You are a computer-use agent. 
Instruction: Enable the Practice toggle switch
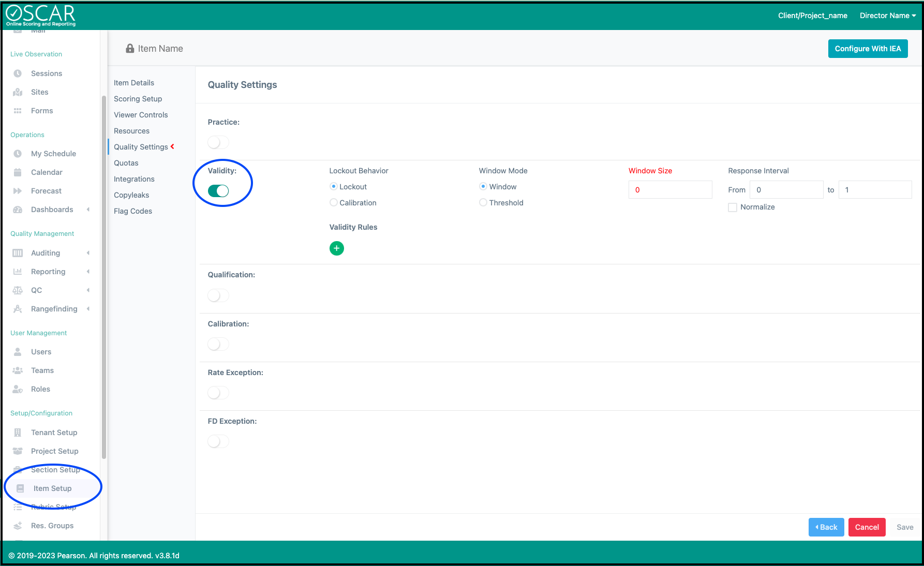click(218, 142)
